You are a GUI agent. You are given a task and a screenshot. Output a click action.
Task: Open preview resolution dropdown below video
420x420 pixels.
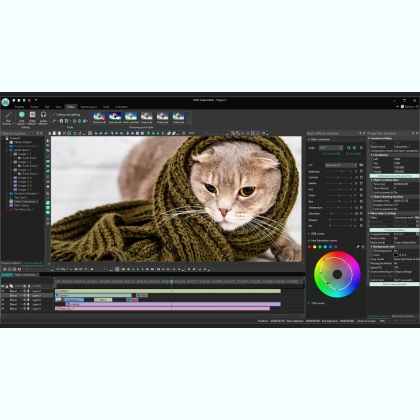click(x=62, y=269)
